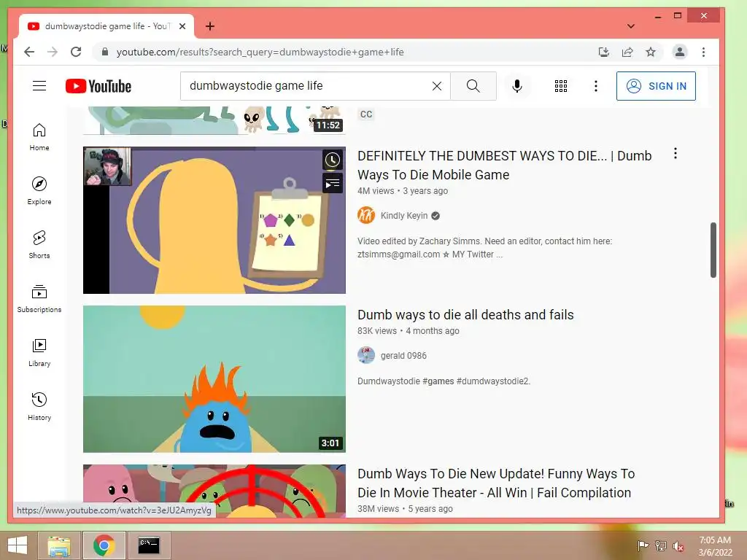Click SIGN IN button

(x=656, y=86)
